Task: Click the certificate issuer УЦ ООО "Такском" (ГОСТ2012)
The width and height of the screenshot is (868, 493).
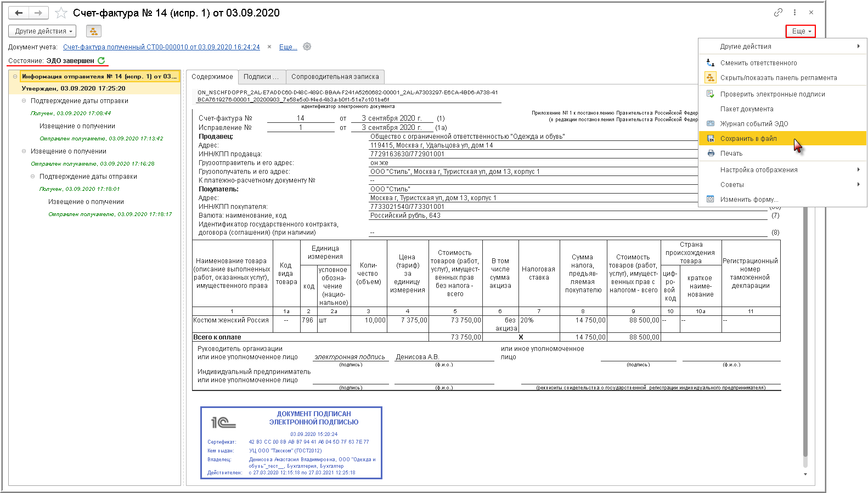Action: (285, 451)
